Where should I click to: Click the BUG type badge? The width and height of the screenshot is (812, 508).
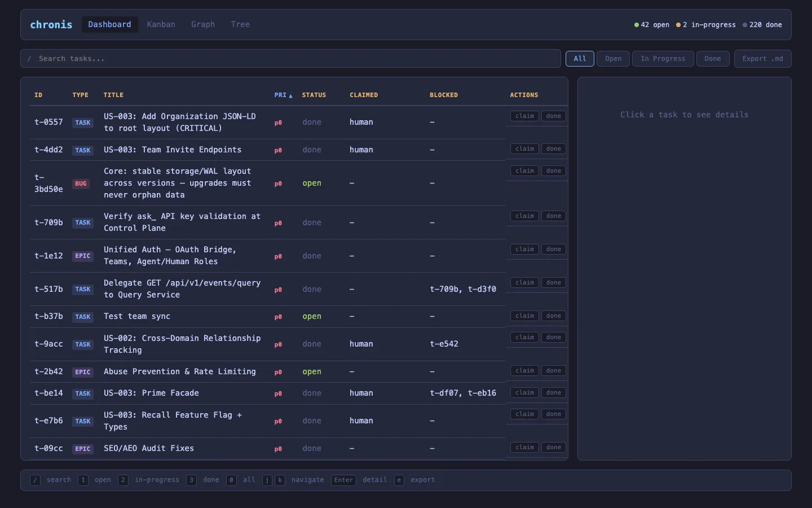(x=81, y=183)
